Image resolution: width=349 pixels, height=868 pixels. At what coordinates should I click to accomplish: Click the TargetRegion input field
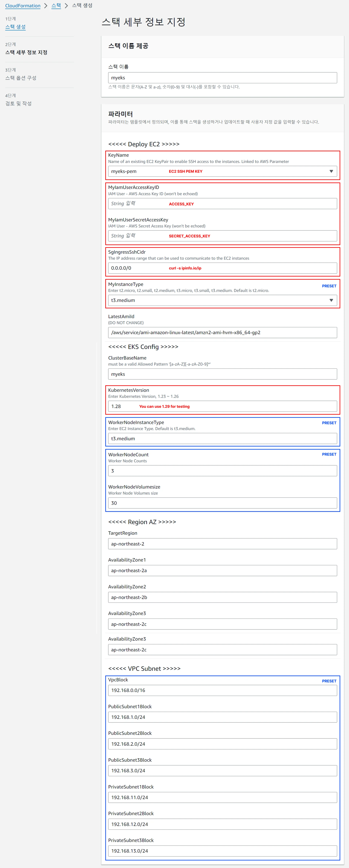coord(222,544)
